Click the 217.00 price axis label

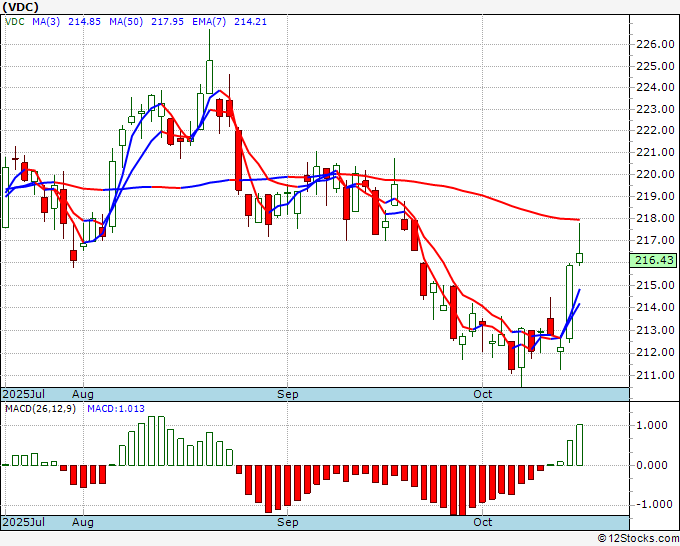[x=655, y=240]
